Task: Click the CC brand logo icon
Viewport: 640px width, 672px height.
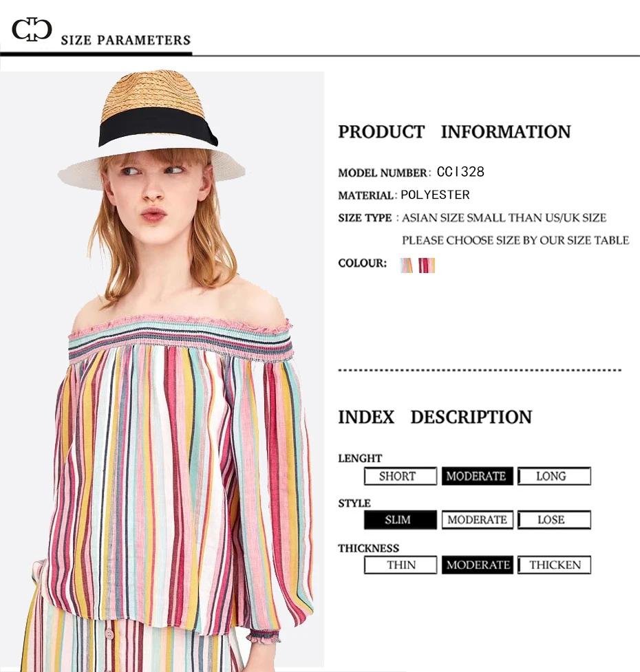Action: click(32, 29)
